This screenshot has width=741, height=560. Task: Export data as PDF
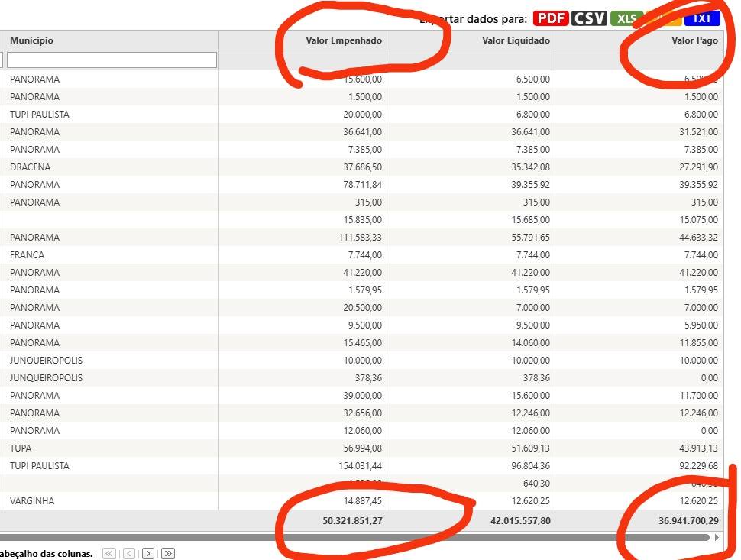tap(551, 18)
